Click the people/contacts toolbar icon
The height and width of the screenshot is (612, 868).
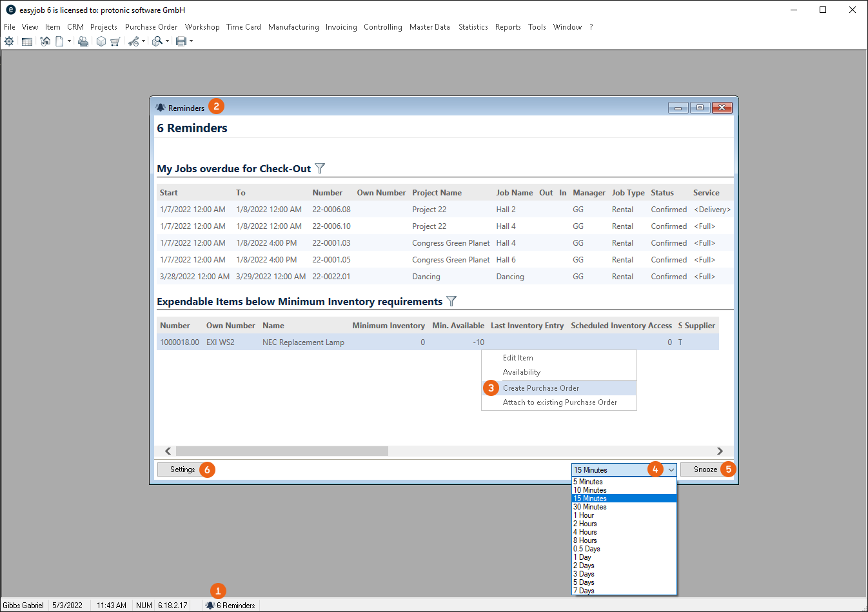point(83,41)
